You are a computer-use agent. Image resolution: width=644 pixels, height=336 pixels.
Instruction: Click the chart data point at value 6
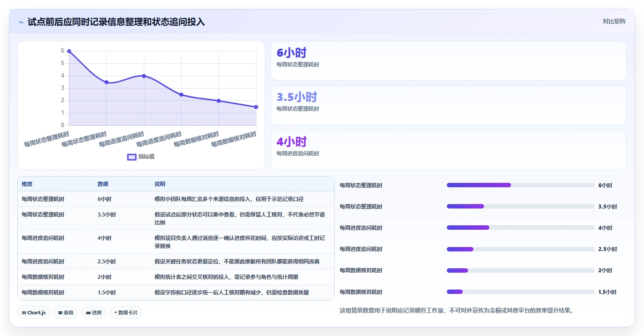(69, 51)
